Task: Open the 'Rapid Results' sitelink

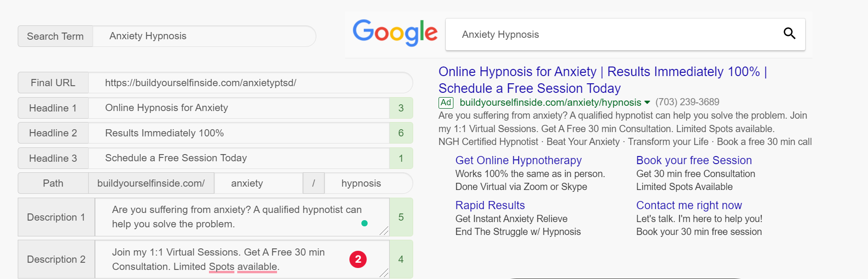Action: [490, 205]
